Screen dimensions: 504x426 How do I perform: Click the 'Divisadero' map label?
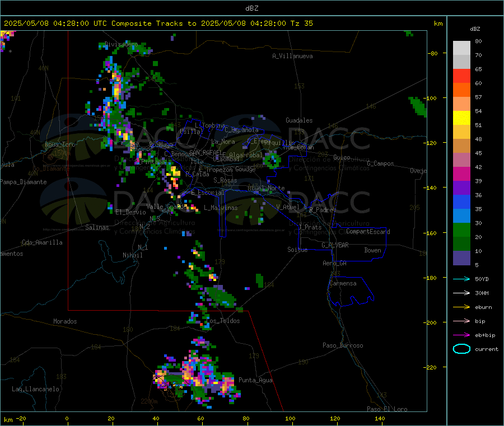(121, 44)
